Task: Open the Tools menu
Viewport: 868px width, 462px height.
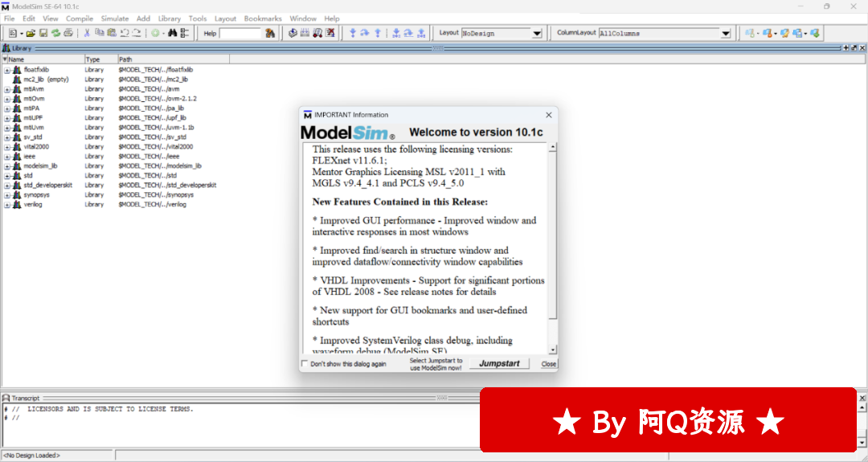Action: pyautogui.click(x=198, y=18)
